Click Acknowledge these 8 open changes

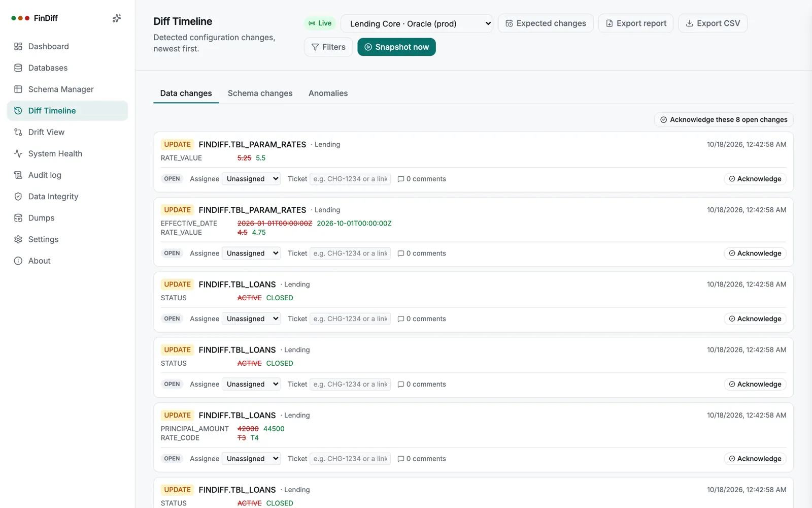tap(724, 120)
